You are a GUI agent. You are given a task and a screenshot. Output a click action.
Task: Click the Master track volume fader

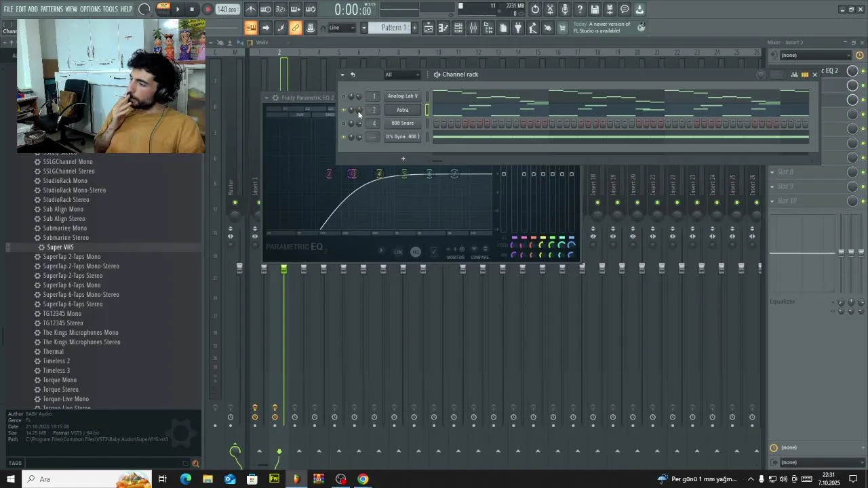tap(239, 269)
